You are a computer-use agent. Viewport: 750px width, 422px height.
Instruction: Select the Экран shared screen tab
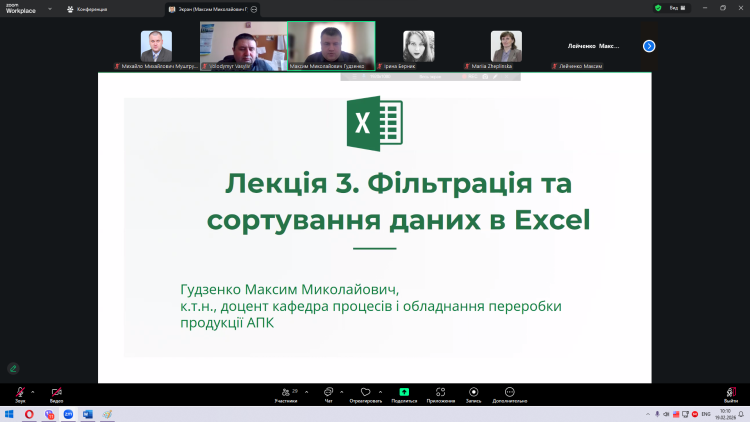point(210,8)
